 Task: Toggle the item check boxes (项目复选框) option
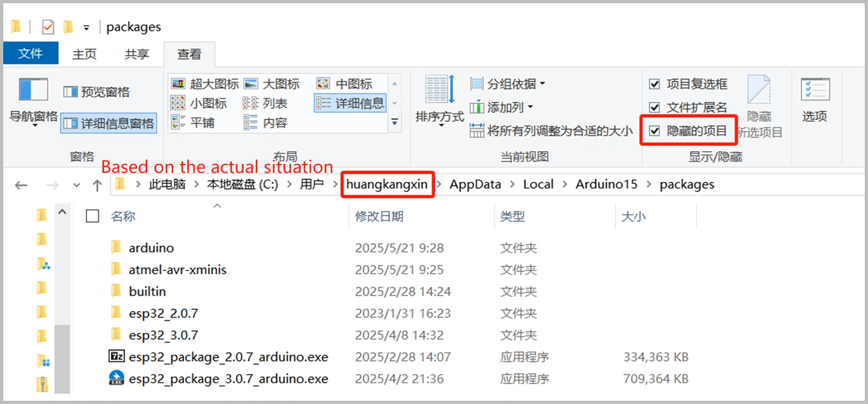pyautogui.click(x=655, y=84)
